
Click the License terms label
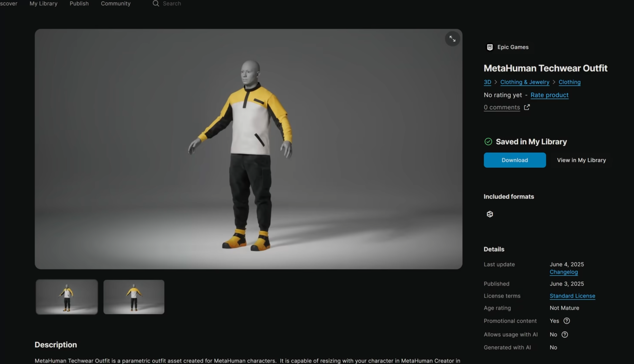(x=502, y=296)
